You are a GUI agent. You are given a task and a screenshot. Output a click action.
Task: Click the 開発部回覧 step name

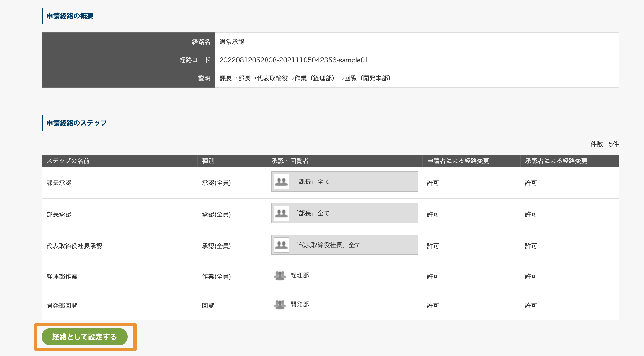click(62, 306)
